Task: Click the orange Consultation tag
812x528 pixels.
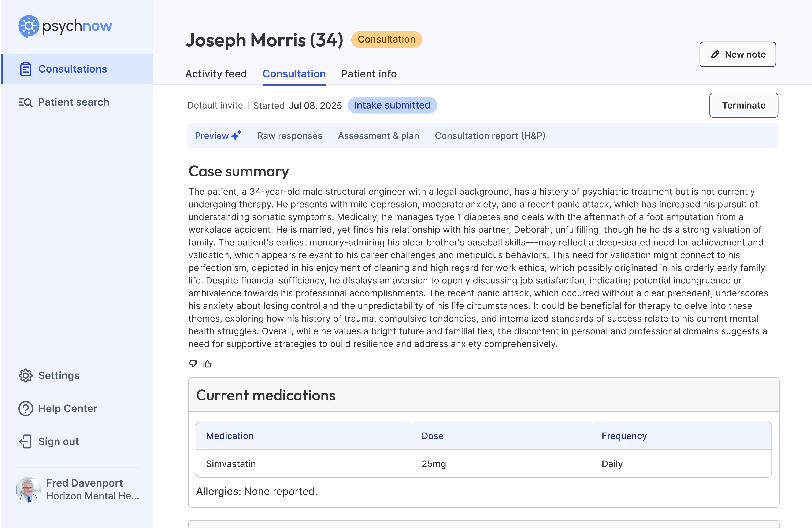Action: tap(386, 40)
